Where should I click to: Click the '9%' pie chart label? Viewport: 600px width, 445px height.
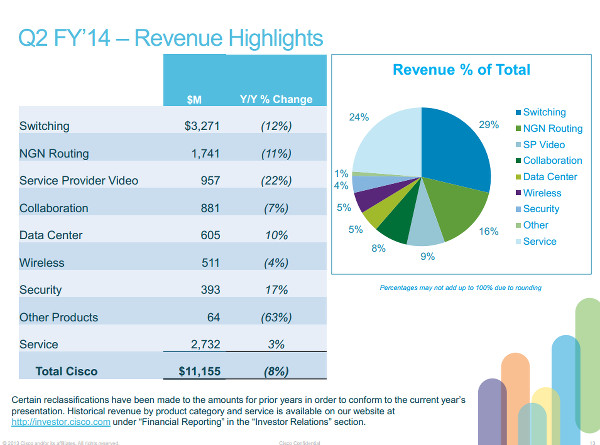pos(427,256)
